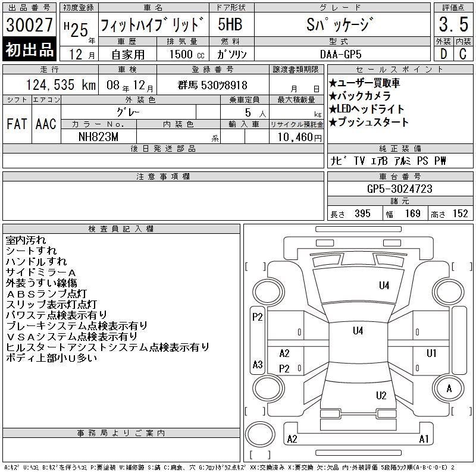This screenshot has width=476, height=476.
Task: Select registration number 群馬 530ツ8918
Action: pyautogui.click(x=212, y=85)
